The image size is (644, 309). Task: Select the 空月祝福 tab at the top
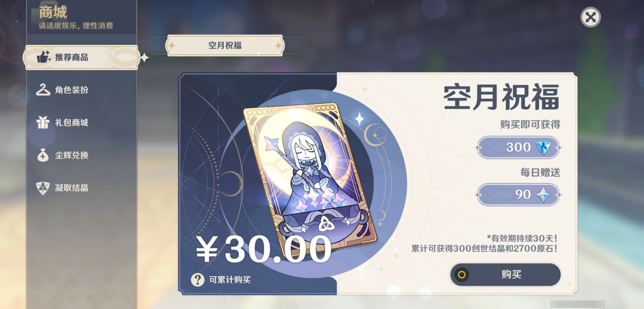coord(225,45)
